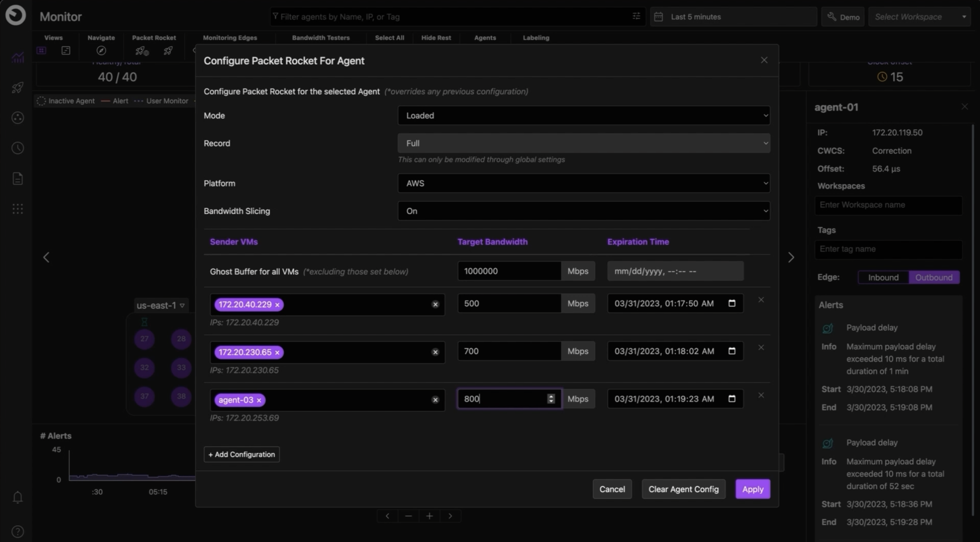
Task: Click Select All in toolbar
Action: coord(389,38)
